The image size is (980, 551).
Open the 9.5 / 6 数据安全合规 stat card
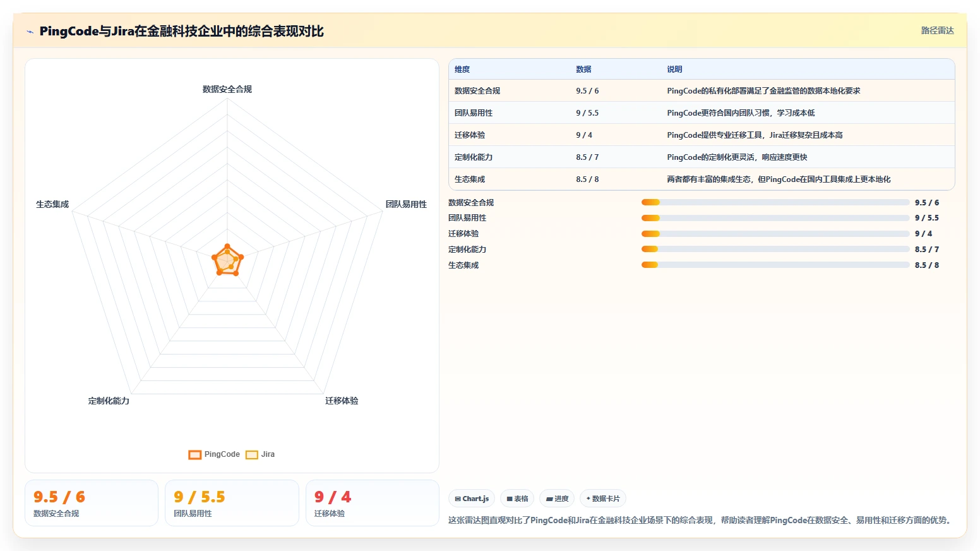pyautogui.click(x=92, y=503)
